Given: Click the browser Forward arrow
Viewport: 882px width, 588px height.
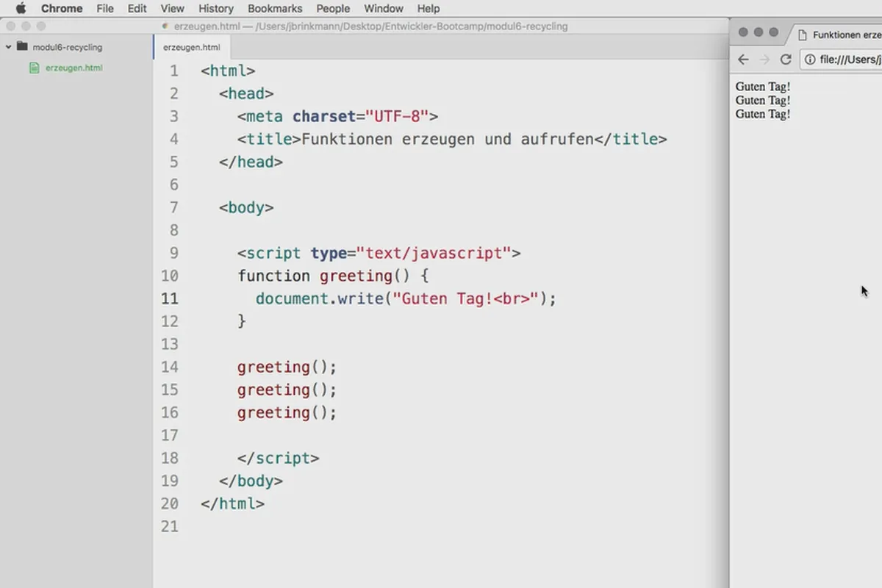Looking at the screenshot, I should tap(764, 60).
